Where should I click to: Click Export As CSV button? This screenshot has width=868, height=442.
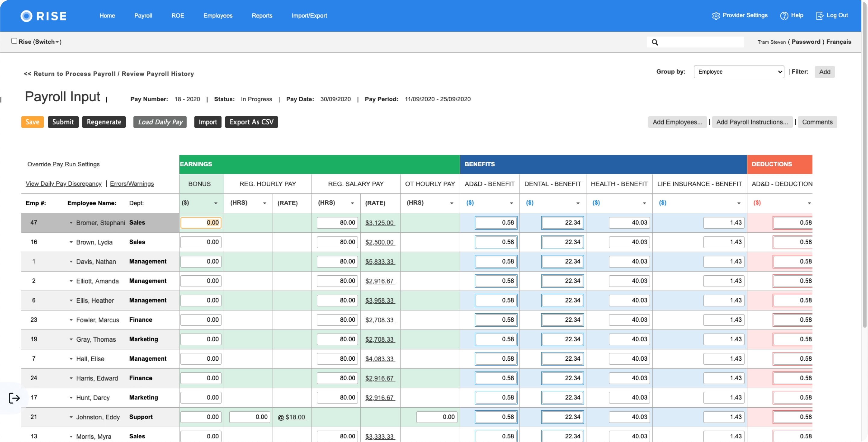coord(251,122)
